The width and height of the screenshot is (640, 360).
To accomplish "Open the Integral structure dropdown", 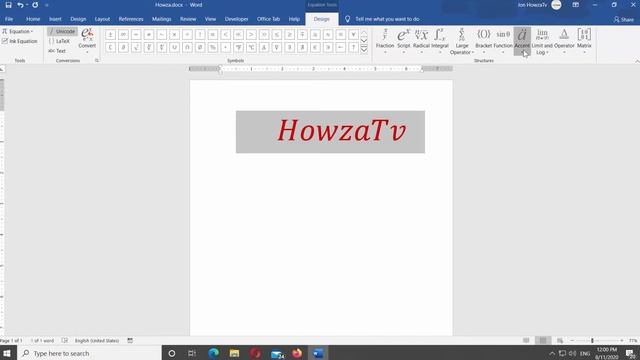I will 440,41.
